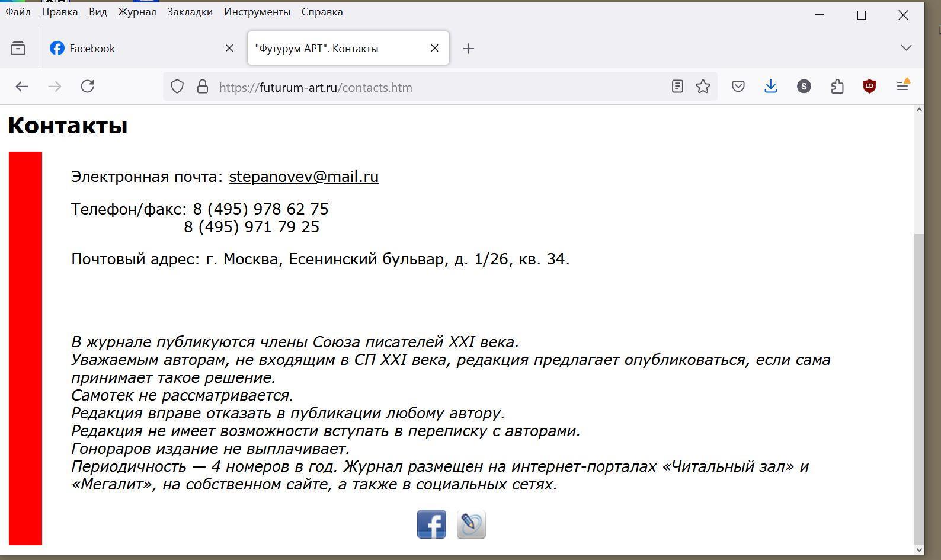
Task: Expand the list all tabs dropdown
Action: click(905, 48)
